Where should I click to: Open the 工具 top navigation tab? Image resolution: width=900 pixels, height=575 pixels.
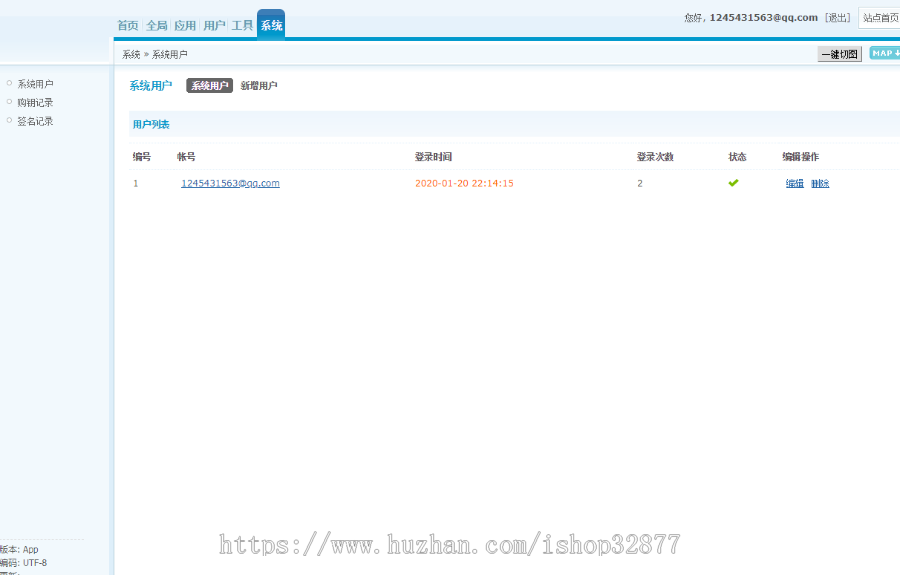[x=242, y=26]
